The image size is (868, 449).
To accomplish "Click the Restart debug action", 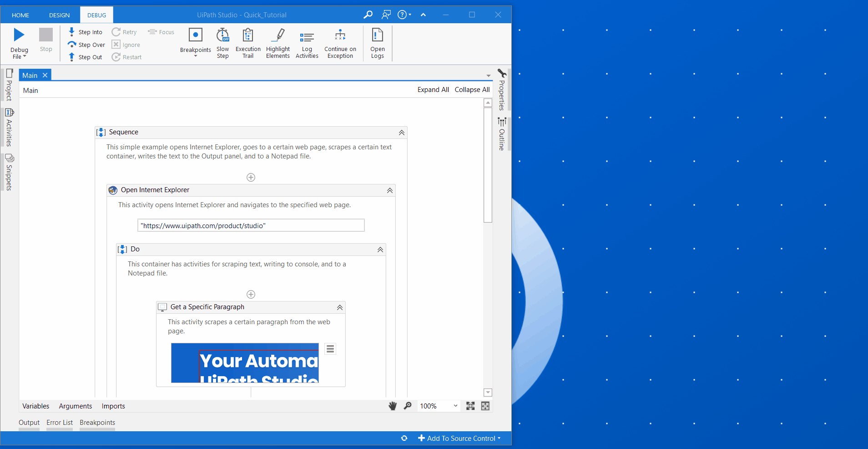I will coord(127,57).
